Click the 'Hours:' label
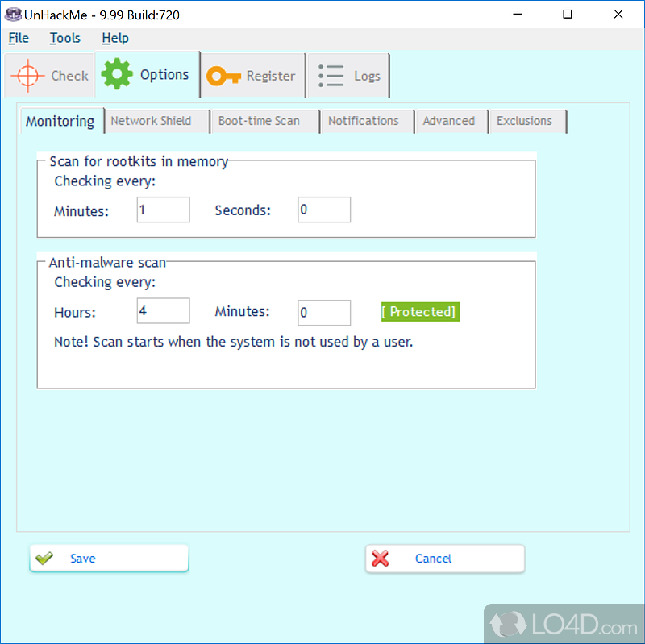 tap(75, 313)
